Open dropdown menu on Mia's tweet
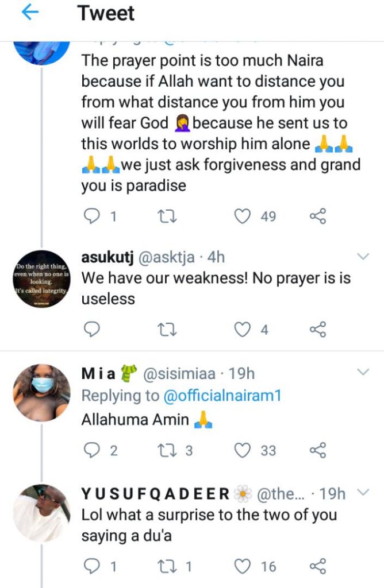 [x=363, y=372]
